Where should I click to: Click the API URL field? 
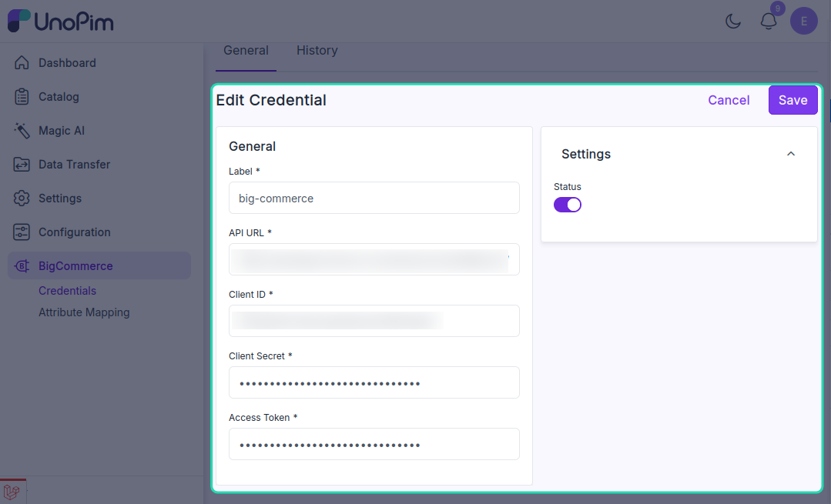point(374,259)
